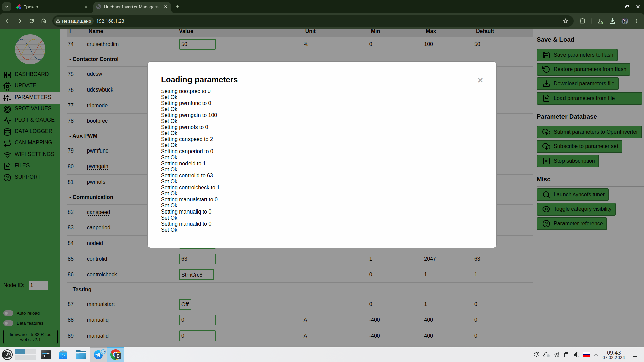Open the controlcheck StmCrc8 dropdown

[x=196, y=275]
